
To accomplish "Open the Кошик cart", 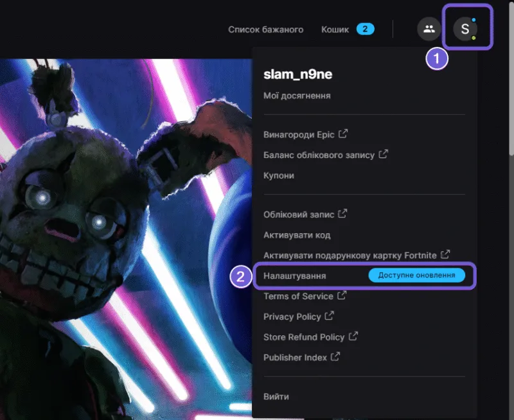I will [335, 30].
